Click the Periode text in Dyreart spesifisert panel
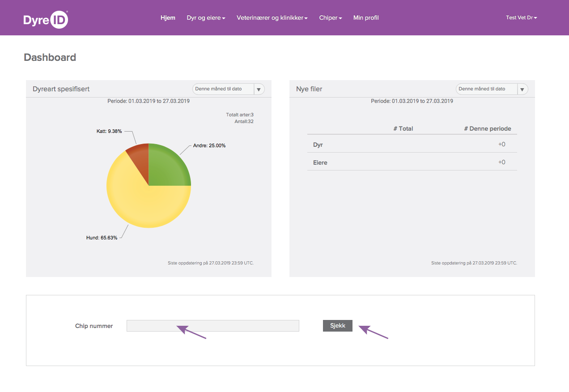This screenshot has width=569, height=392. (149, 101)
